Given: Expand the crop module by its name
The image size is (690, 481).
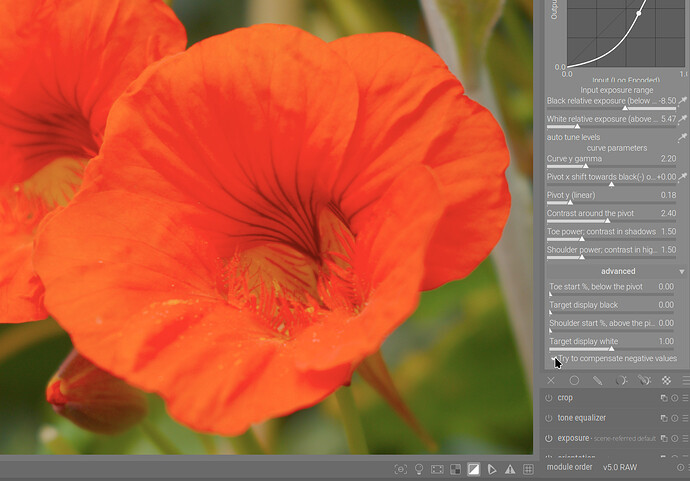Looking at the screenshot, I should click(x=565, y=398).
